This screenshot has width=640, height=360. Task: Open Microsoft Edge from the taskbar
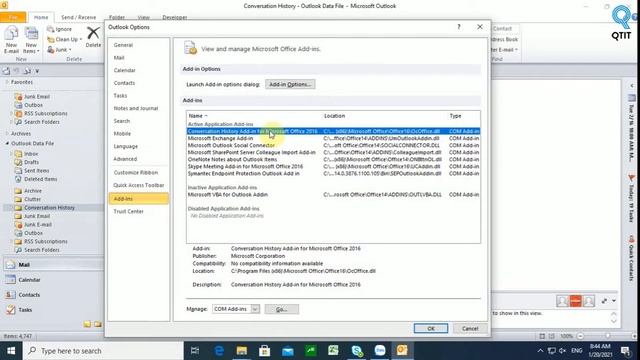[219, 351]
